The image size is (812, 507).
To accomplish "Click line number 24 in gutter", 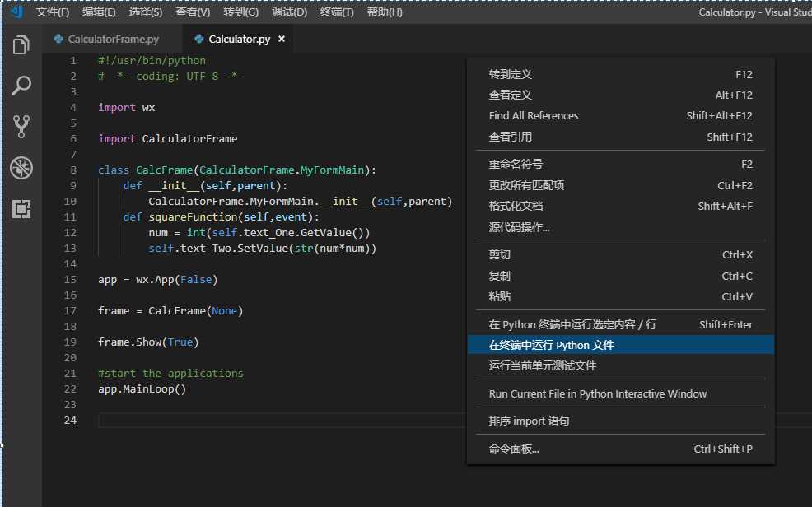I will point(71,420).
